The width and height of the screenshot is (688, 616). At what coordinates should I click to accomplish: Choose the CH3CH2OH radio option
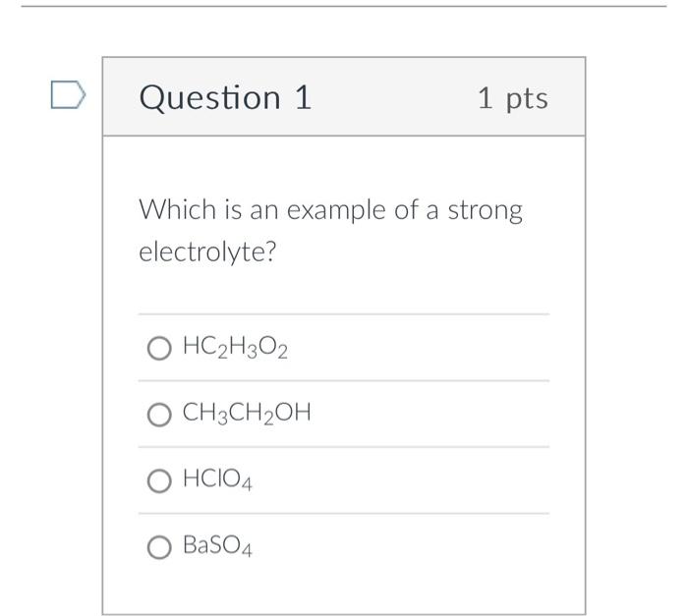point(159,416)
